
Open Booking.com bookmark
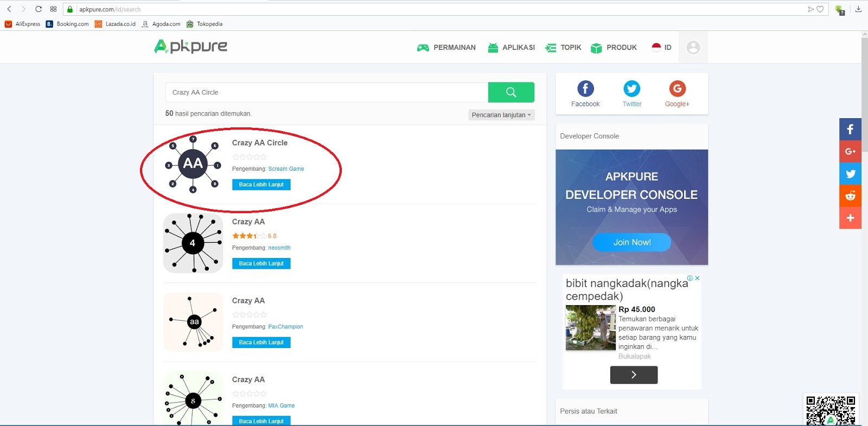tap(67, 24)
